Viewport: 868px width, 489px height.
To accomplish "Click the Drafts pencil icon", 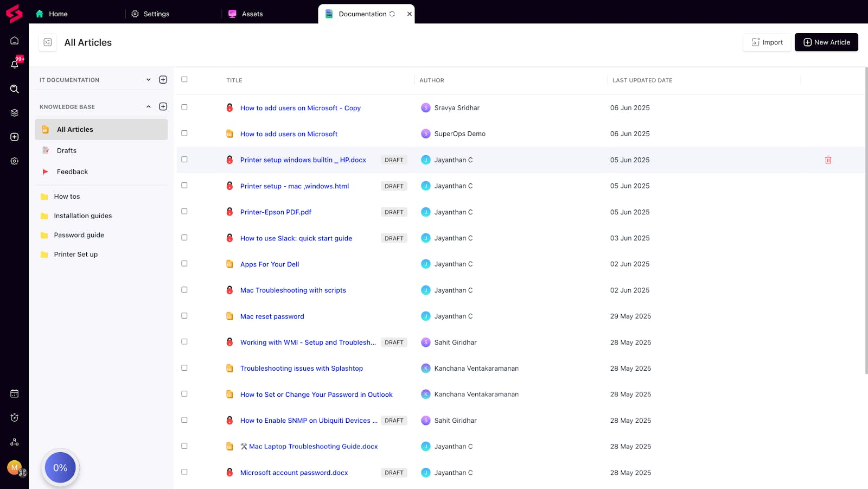I will tap(46, 150).
